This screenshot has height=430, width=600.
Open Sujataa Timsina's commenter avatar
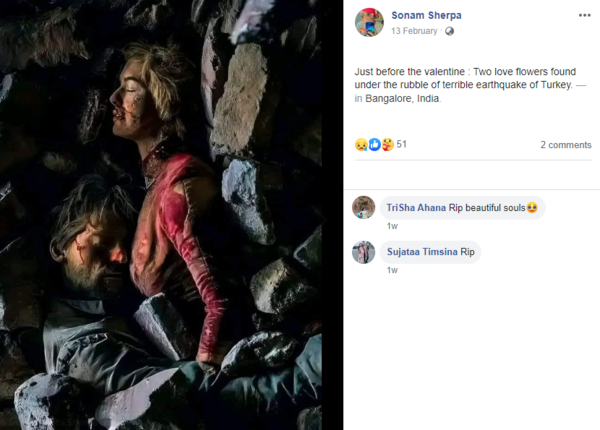pos(364,252)
